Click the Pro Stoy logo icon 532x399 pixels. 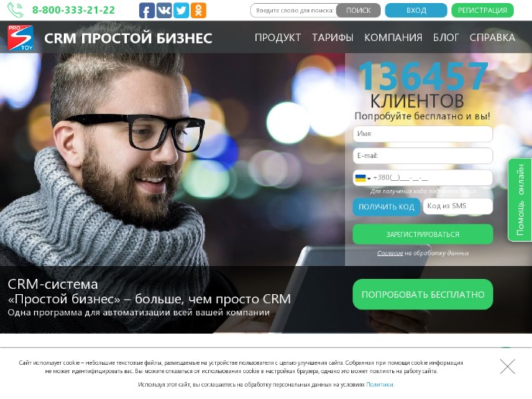click(x=21, y=38)
